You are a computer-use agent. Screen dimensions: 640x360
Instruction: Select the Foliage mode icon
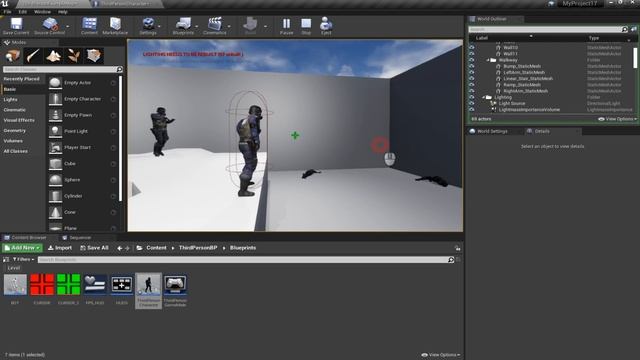[73, 56]
